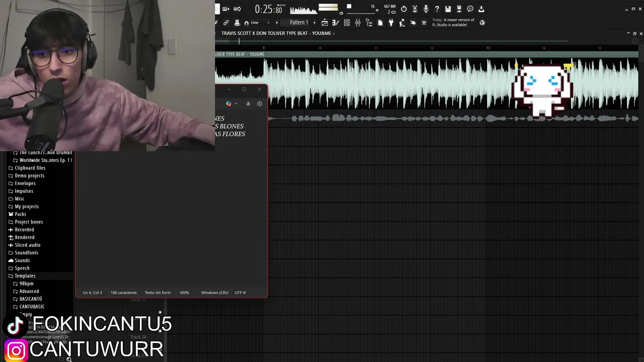Open the Packs folder
The height and width of the screenshot is (362, 644).
(x=17, y=214)
